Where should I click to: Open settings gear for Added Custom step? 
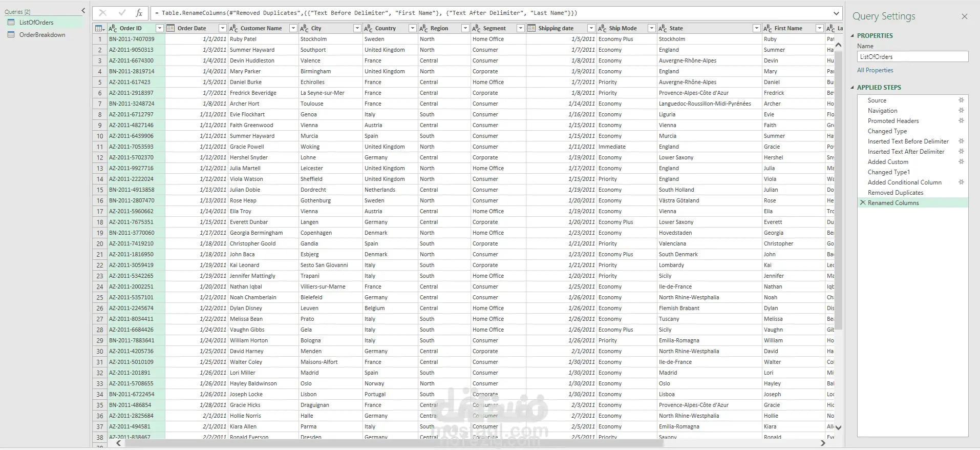click(x=961, y=162)
